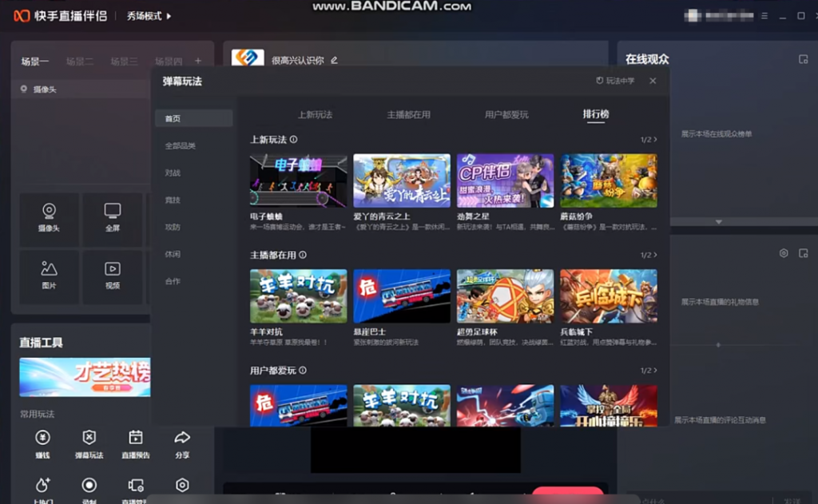Open the 电子蛐蛐 game thumbnail

tap(299, 181)
